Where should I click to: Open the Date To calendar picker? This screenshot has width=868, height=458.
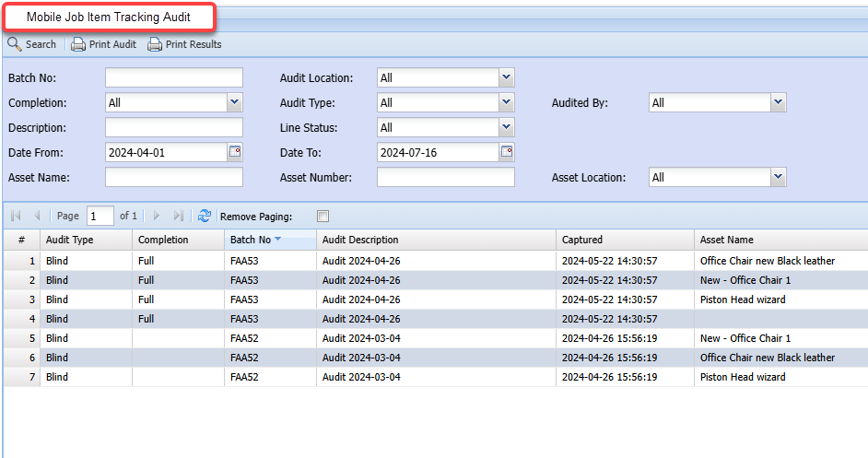[x=507, y=152]
